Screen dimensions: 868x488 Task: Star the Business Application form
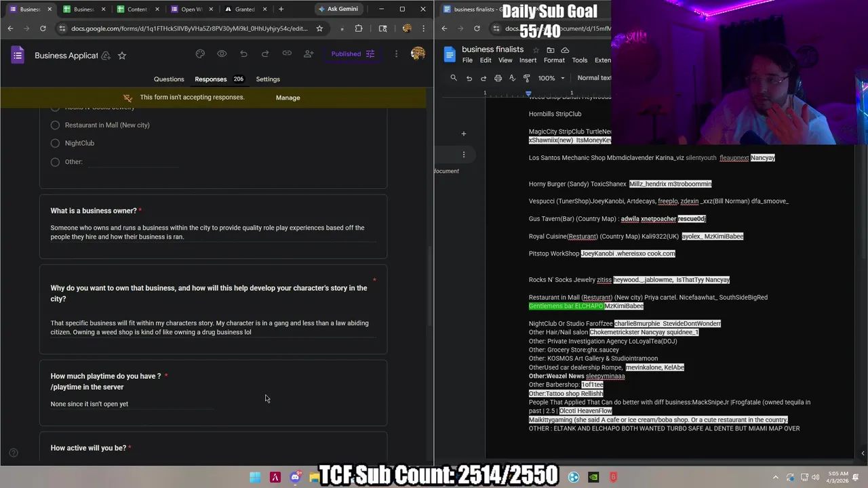click(122, 56)
